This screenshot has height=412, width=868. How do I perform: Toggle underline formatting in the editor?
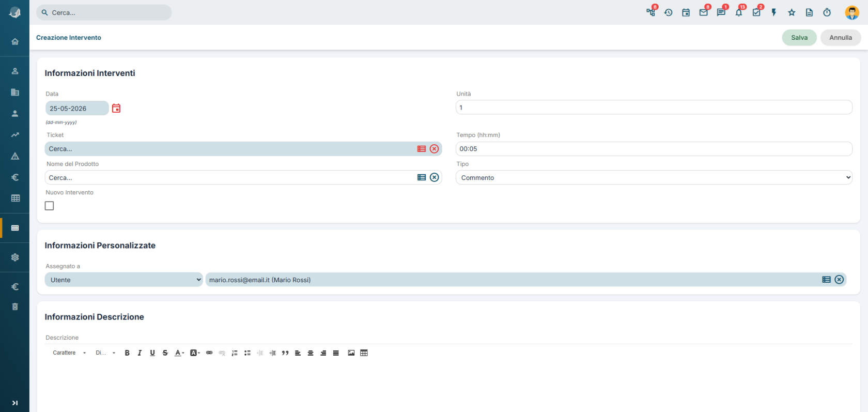point(152,353)
